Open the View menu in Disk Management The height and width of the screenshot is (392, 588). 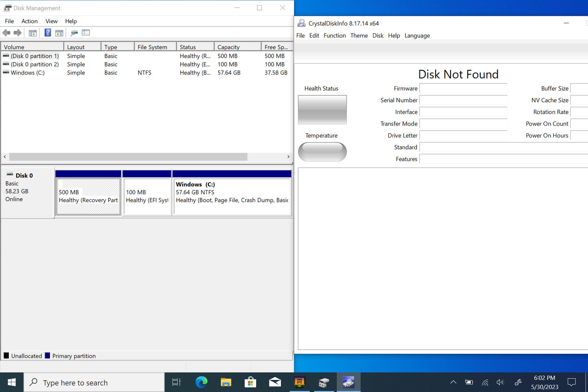tap(51, 21)
